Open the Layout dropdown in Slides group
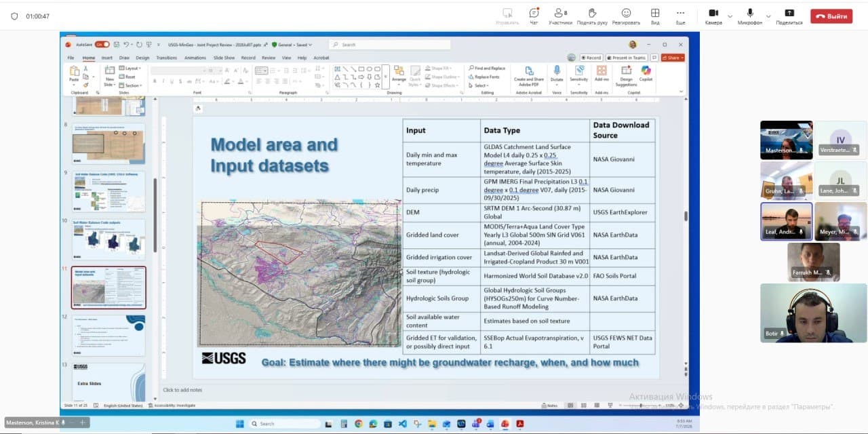This screenshot has width=868, height=434. point(130,68)
